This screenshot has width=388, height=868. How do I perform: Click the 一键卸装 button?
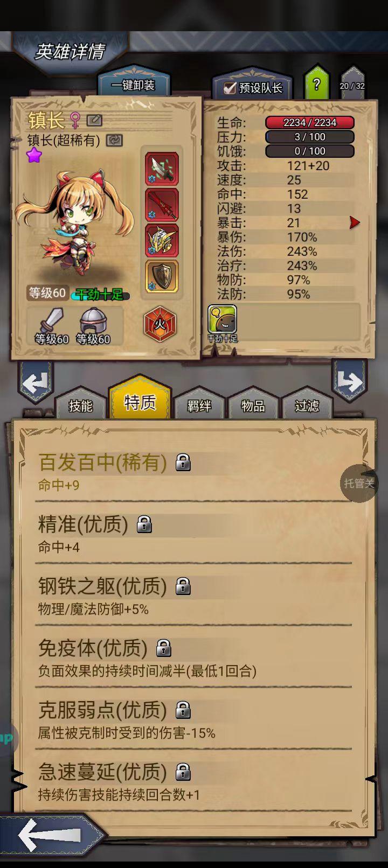pyautogui.click(x=133, y=85)
